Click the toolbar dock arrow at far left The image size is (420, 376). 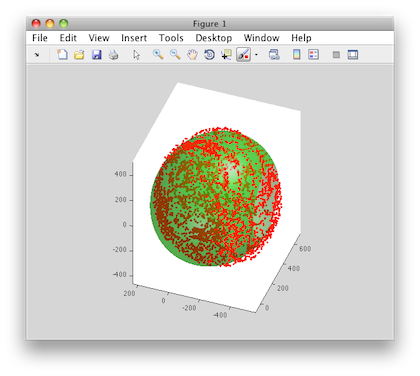click(x=37, y=55)
